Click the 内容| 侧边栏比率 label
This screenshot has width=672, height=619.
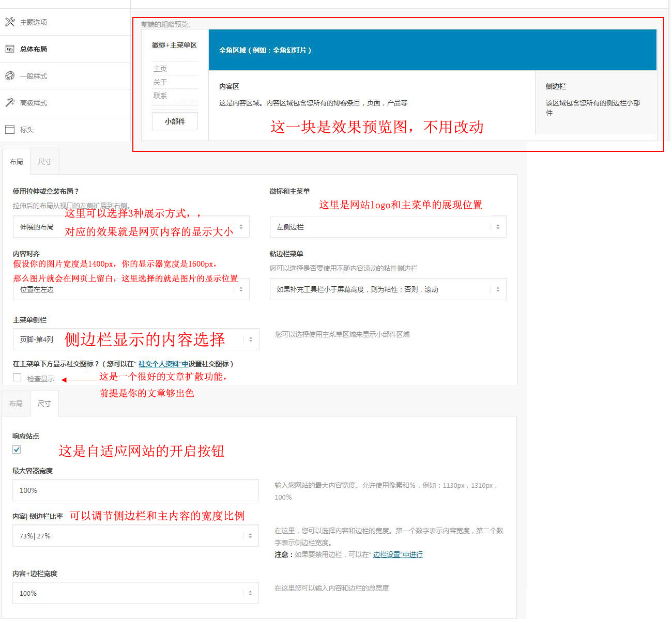coord(38,516)
